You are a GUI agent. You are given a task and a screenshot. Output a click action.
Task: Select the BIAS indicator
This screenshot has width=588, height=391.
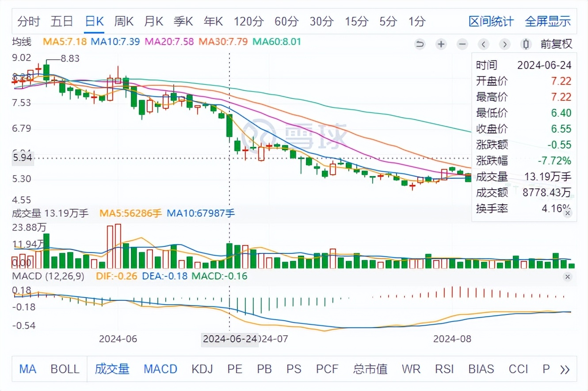(x=481, y=369)
